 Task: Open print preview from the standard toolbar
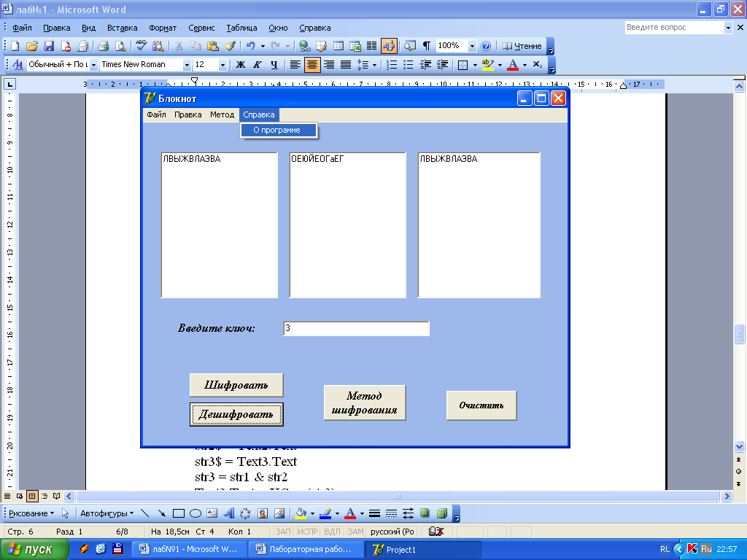pos(120,46)
